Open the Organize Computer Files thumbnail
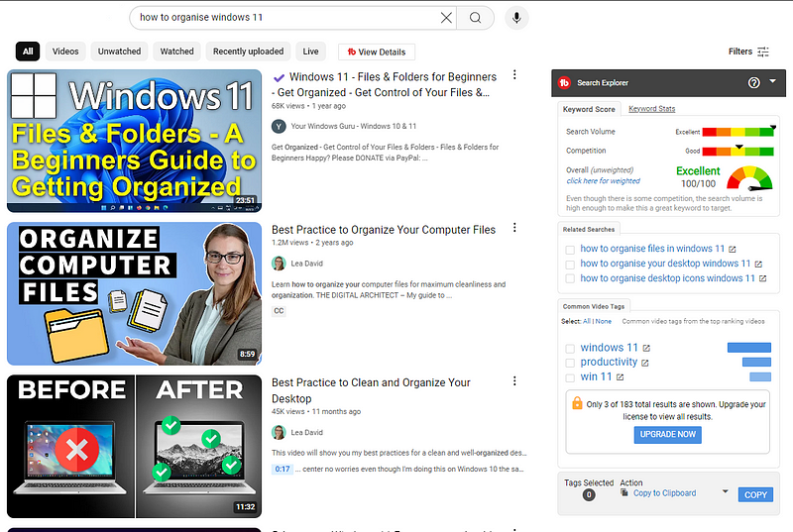The image size is (793, 532). pos(134,293)
